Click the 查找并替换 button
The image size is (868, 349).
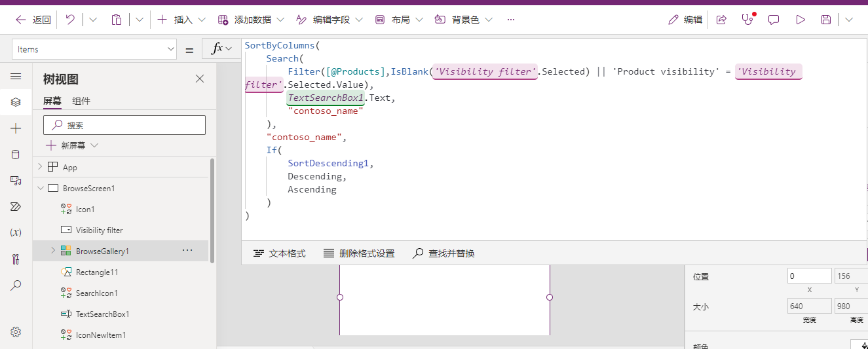click(443, 253)
